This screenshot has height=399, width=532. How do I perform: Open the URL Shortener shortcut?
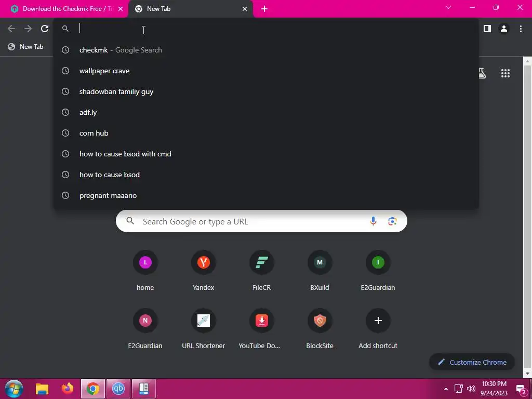[203, 329]
